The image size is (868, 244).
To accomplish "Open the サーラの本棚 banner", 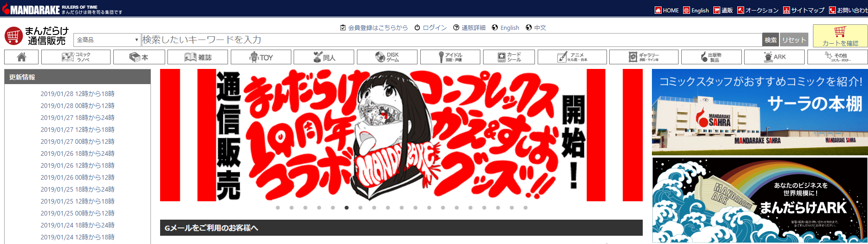I will click(760, 112).
